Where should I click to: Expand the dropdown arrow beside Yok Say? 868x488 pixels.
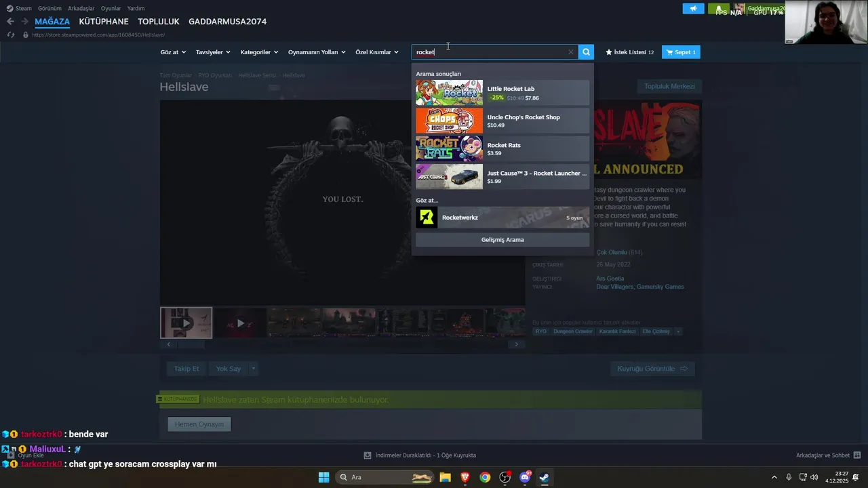point(254,369)
